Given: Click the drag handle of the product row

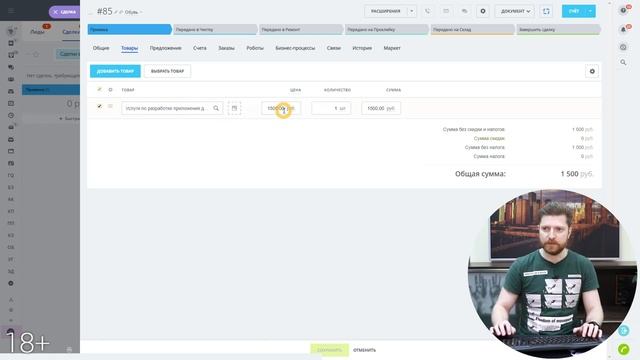Looking at the screenshot, I should tap(110, 106).
